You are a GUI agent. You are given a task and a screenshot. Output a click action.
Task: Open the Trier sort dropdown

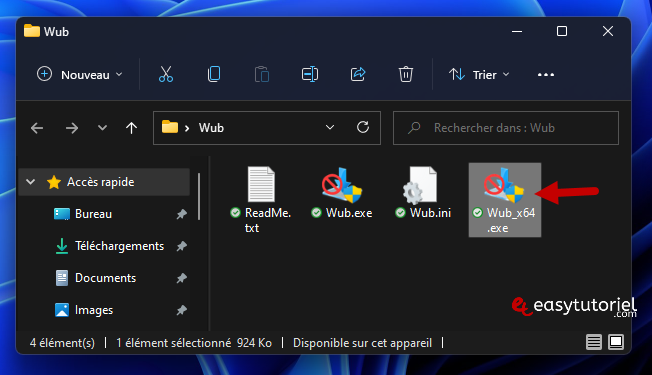click(479, 75)
